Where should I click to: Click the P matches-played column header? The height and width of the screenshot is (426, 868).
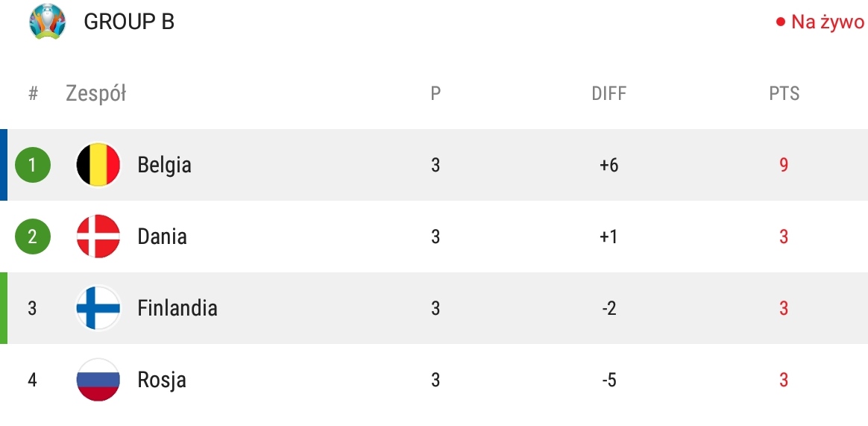(435, 93)
